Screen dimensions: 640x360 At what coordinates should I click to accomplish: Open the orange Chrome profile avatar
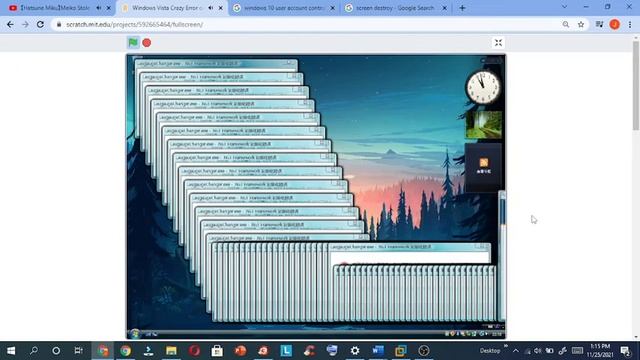pyautogui.click(x=615, y=24)
